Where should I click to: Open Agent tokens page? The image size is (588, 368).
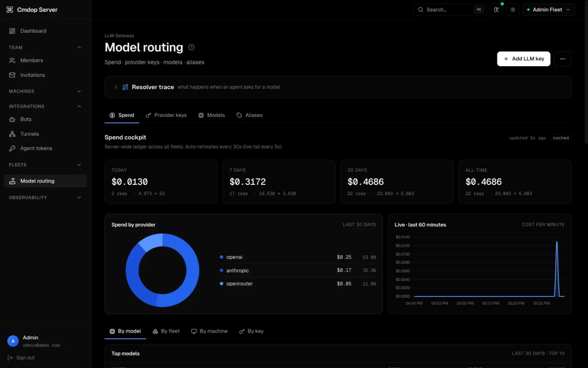click(x=46, y=148)
